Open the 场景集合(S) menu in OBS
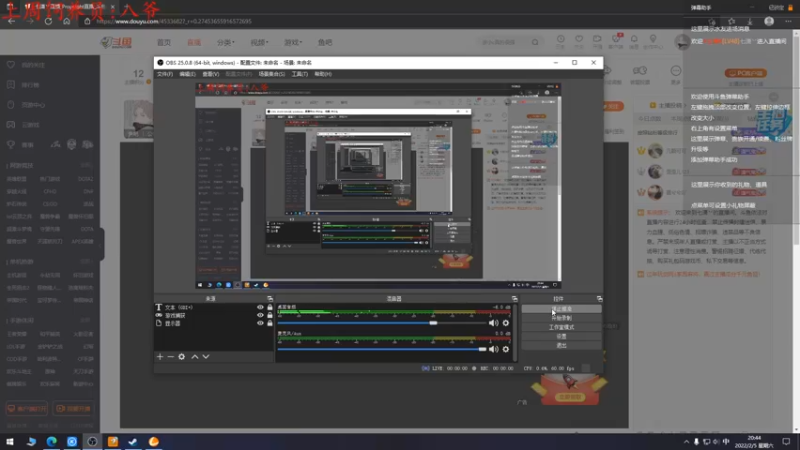Image resolution: width=800 pixels, height=450 pixels. click(271, 74)
